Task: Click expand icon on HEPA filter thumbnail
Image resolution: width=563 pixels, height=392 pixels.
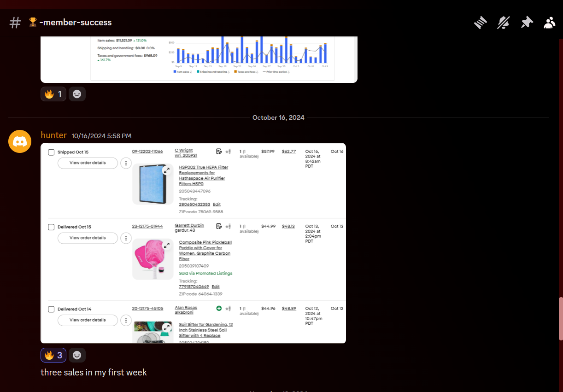Action: (x=167, y=170)
